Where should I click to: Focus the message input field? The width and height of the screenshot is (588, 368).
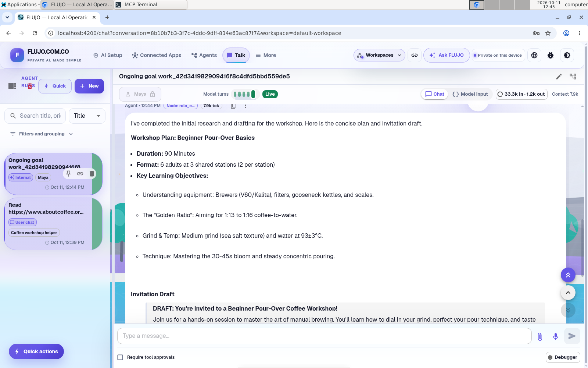point(325,336)
